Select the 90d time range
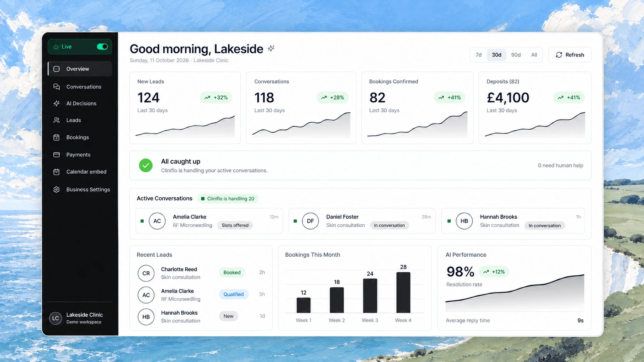 click(516, 55)
